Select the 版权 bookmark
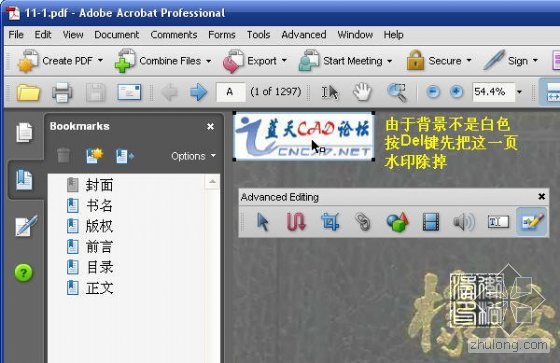560x363 pixels. pos(99,227)
